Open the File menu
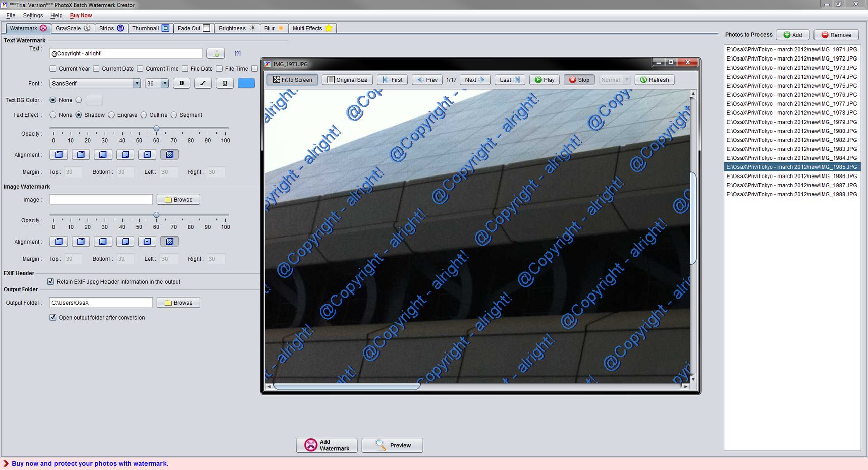Viewport: 868px width, 470px height. [11, 15]
